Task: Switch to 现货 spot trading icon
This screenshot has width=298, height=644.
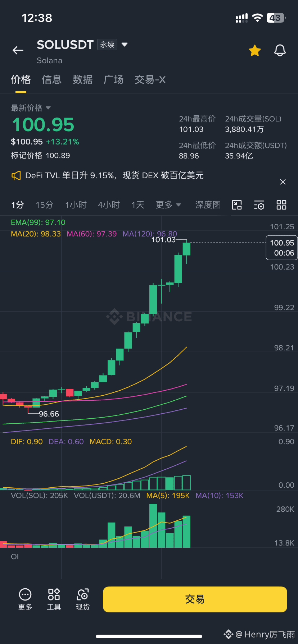Action: 83,599
